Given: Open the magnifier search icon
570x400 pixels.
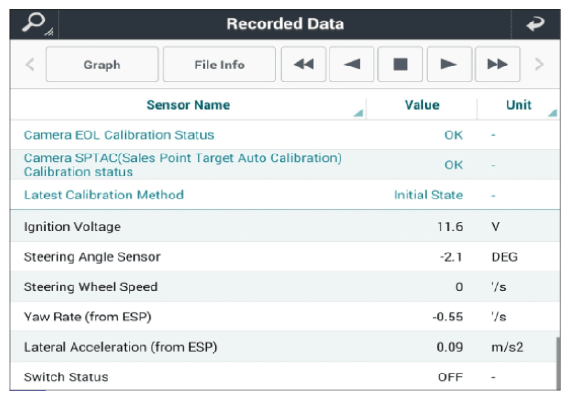Looking at the screenshot, I should tap(36, 24).
